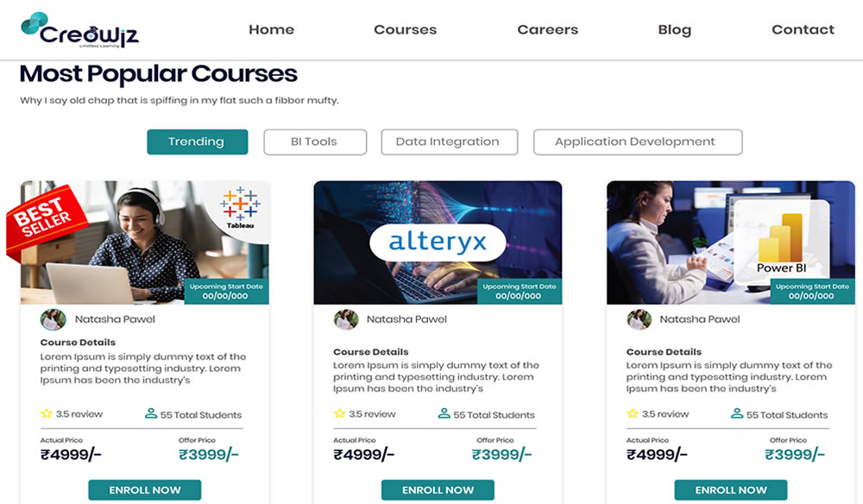Click the star review icon on Power BI card
The height and width of the screenshot is (504, 863).
point(633,413)
